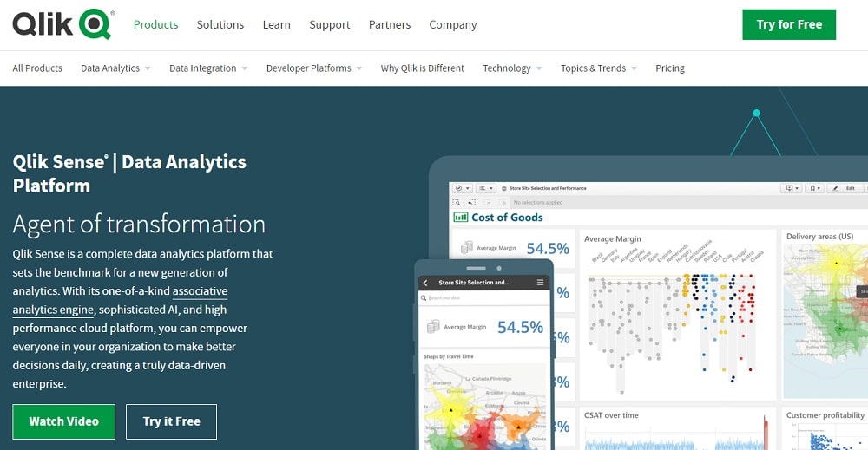
Task: Click the coins icon in mobile Average Margin card
Action: [433, 326]
